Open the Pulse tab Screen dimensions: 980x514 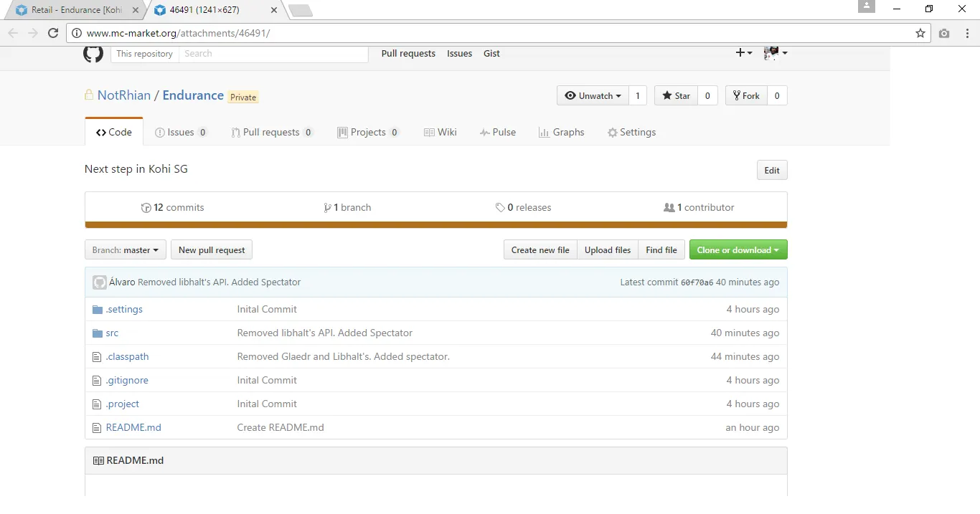tap(498, 132)
